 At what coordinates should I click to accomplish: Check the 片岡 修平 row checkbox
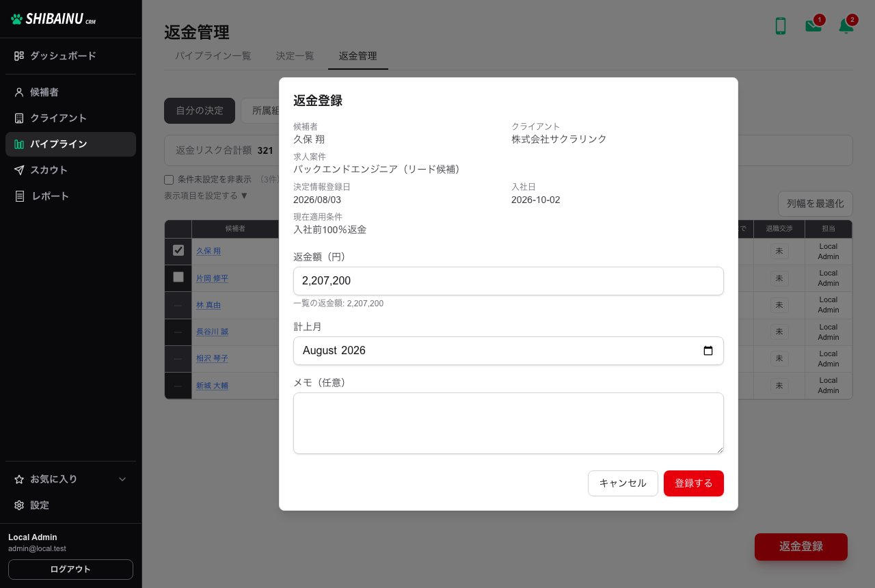pos(178,277)
